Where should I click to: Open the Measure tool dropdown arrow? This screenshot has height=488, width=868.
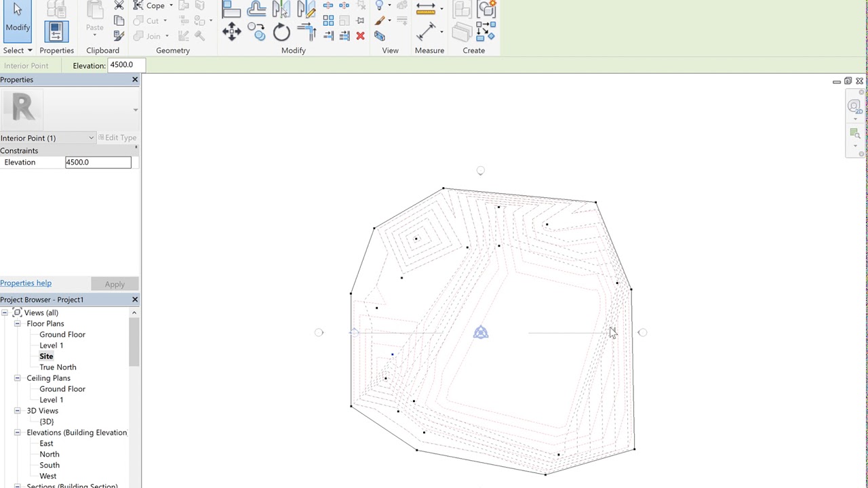(441, 9)
